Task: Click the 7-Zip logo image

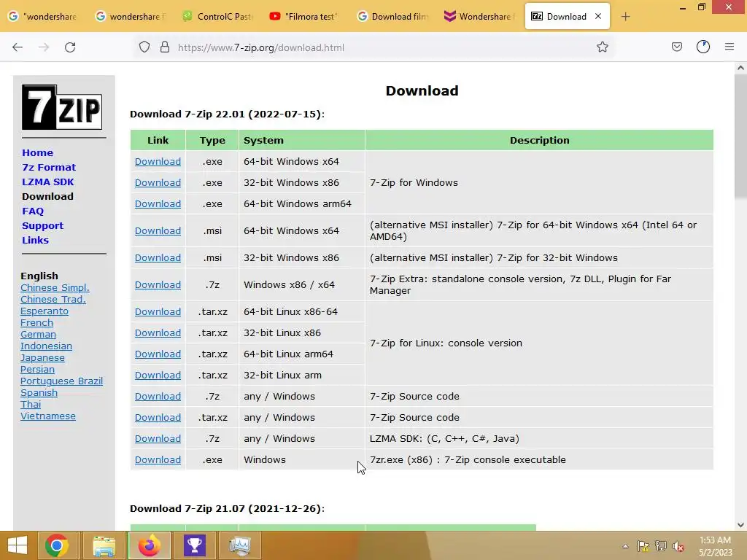Action: (x=62, y=107)
